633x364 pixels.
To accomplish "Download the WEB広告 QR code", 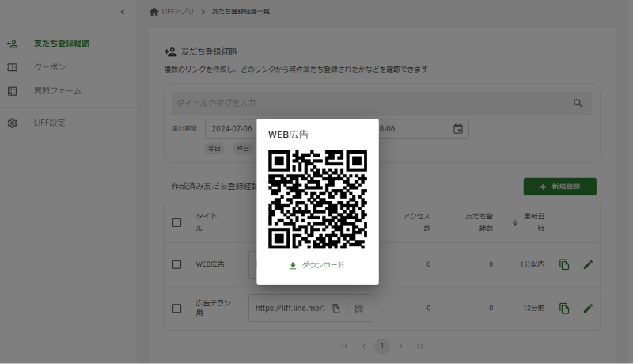I will click(317, 265).
